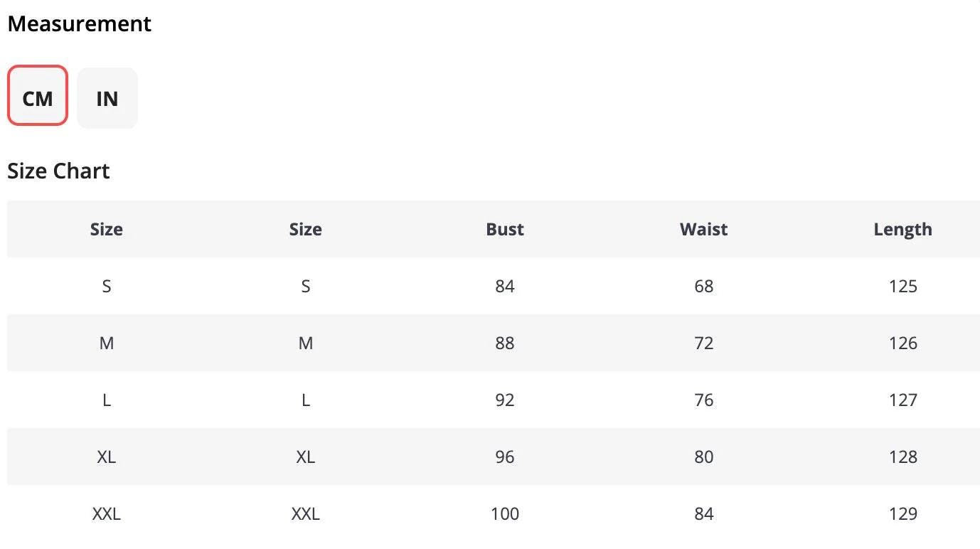
Task: Click the Measurement heading
Action: [79, 23]
